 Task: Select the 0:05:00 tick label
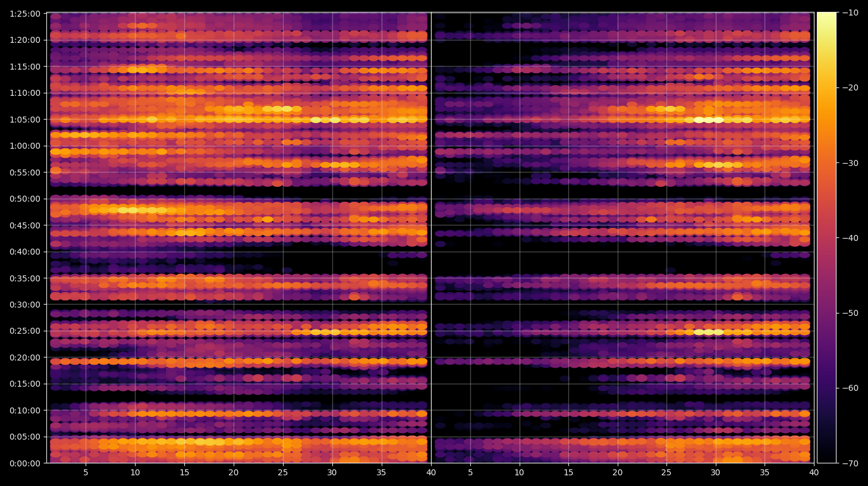(x=25, y=437)
